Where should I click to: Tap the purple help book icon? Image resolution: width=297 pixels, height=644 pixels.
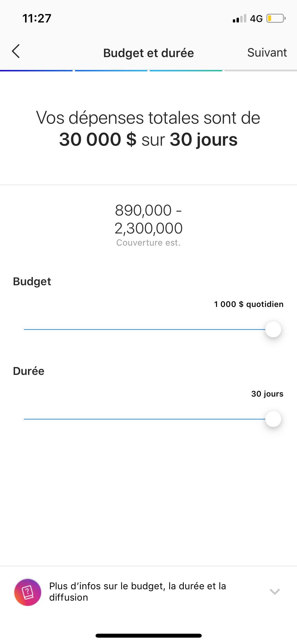(x=28, y=592)
